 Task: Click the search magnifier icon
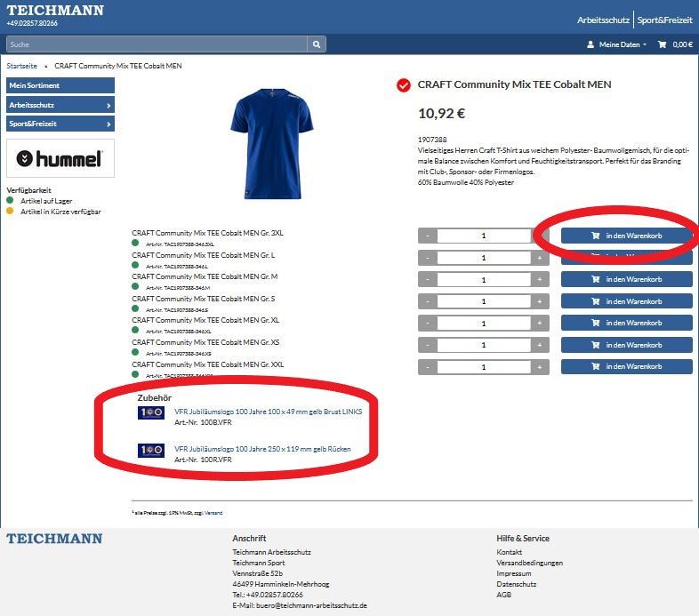click(x=317, y=44)
